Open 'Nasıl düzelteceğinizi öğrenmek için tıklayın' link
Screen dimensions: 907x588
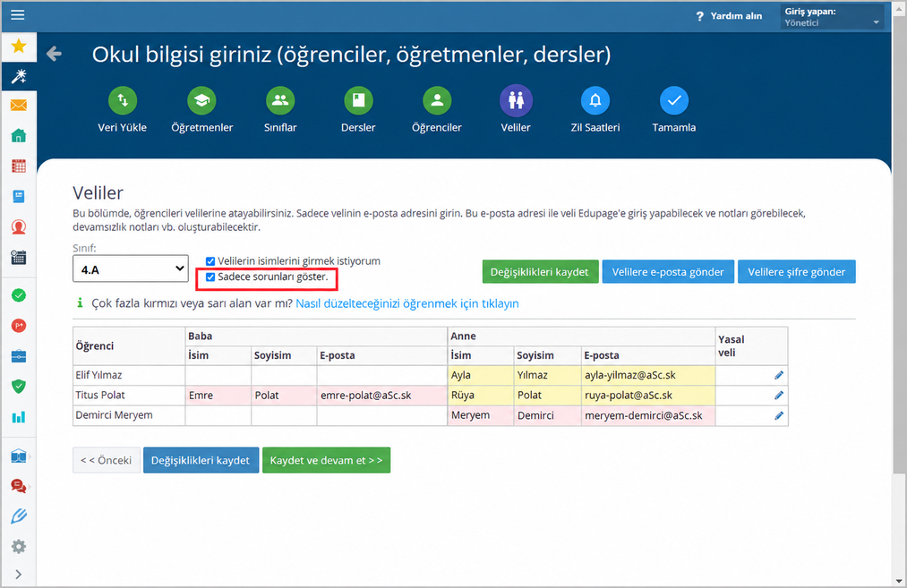click(407, 303)
